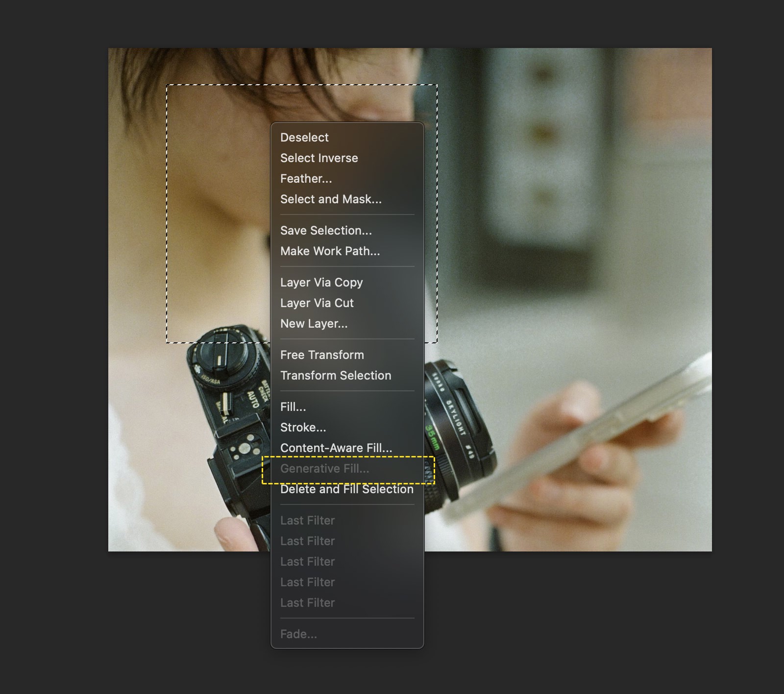Image resolution: width=784 pixels, height=694 pixels.
Task: Open the Stroke... dialog
Action: (303, 428)
